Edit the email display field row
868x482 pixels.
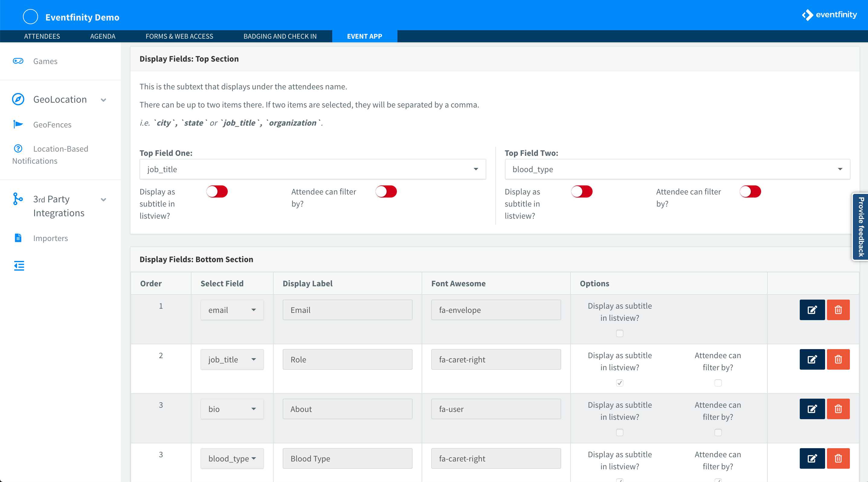(x=812, y=310)
